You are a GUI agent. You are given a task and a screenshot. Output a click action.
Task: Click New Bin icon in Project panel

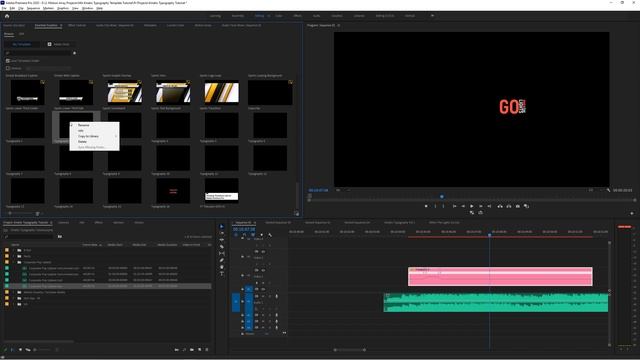(192, 349)
